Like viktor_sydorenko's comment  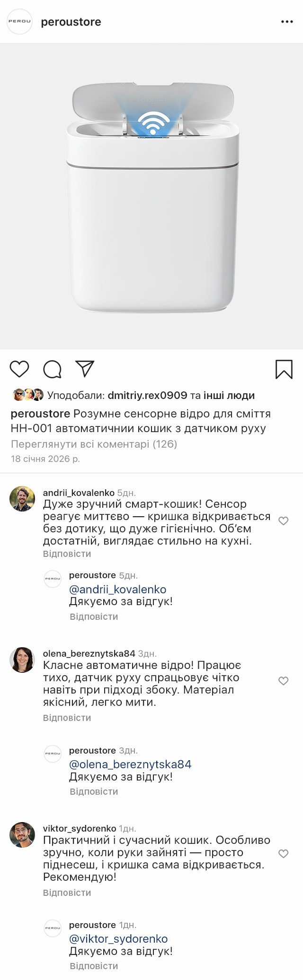tap(283, 854)
